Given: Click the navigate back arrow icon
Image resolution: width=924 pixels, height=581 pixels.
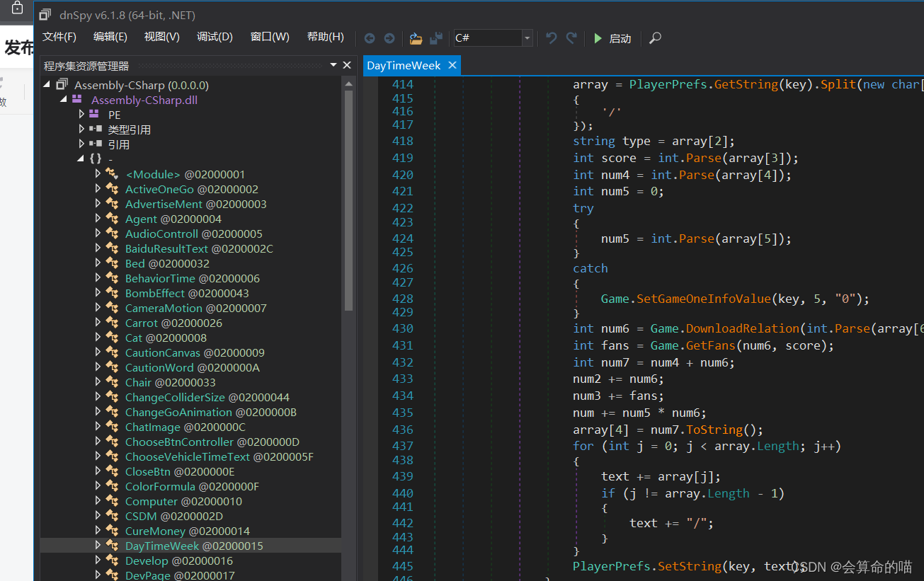Looking at the screenshot, I should click(x=370, y=38).
